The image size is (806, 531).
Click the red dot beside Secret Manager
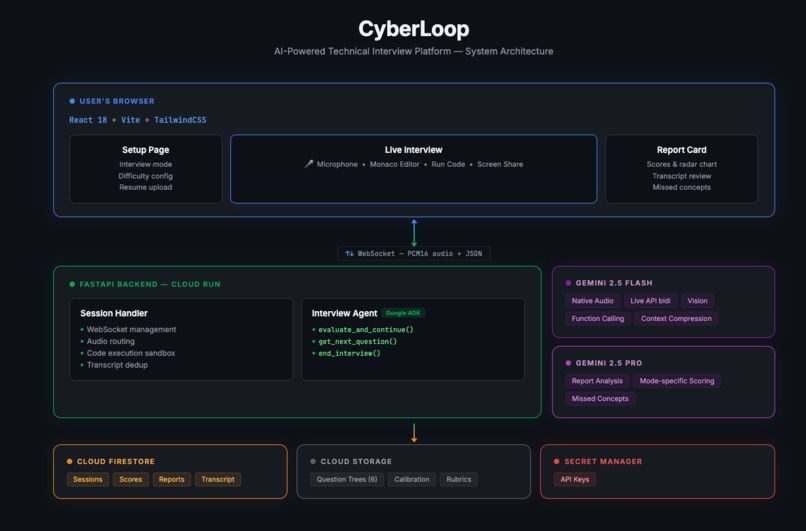(x=557, y=462)
